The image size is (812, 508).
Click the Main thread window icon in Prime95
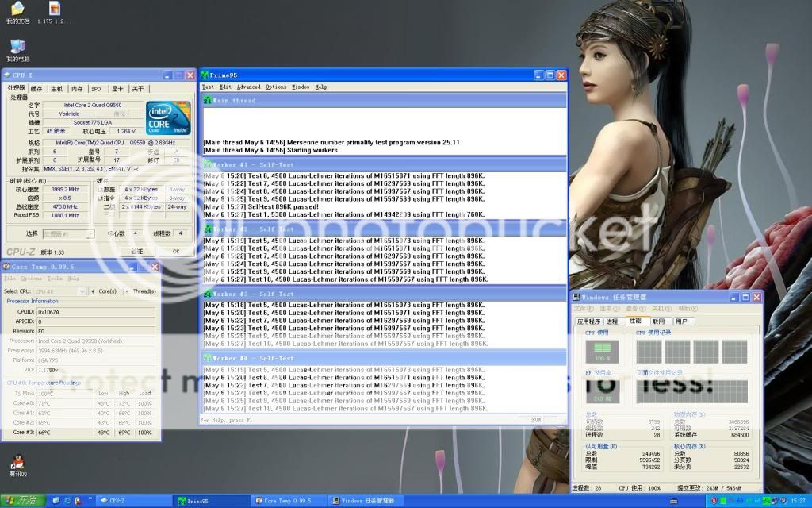click(x=207, y=101)
